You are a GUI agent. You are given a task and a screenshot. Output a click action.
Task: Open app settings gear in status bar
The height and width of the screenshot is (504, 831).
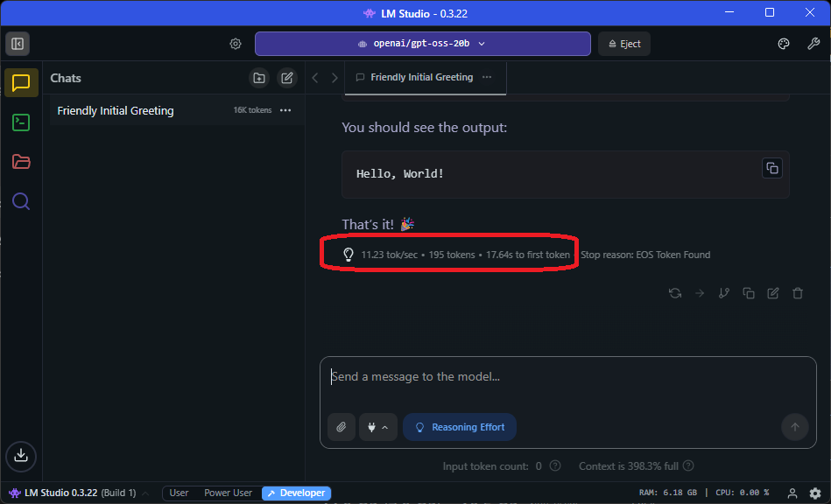(815, 493)
